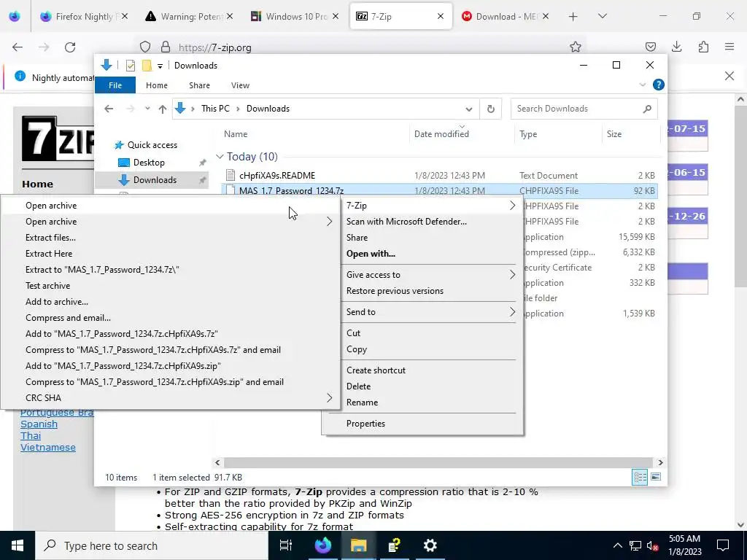This screenshot has width=747, height=560.
Task: Open the Vietnamese language link
Action: click(48, 448)
